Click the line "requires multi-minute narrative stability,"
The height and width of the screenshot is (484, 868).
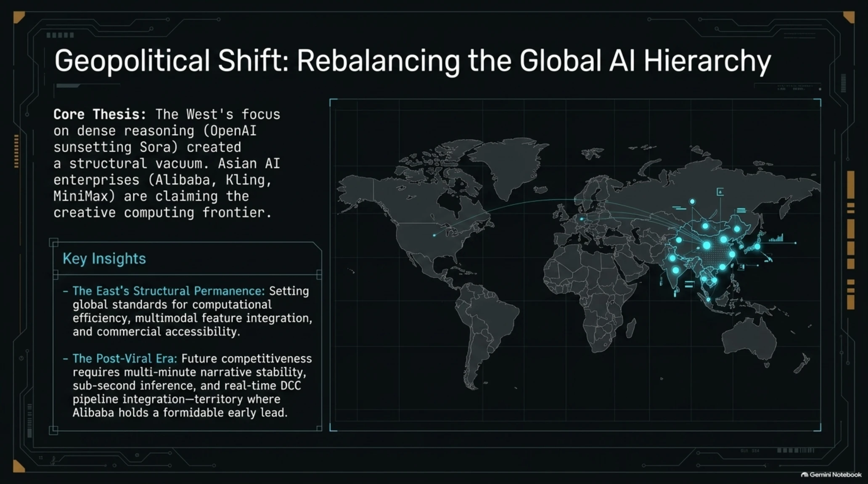[189, 372]
